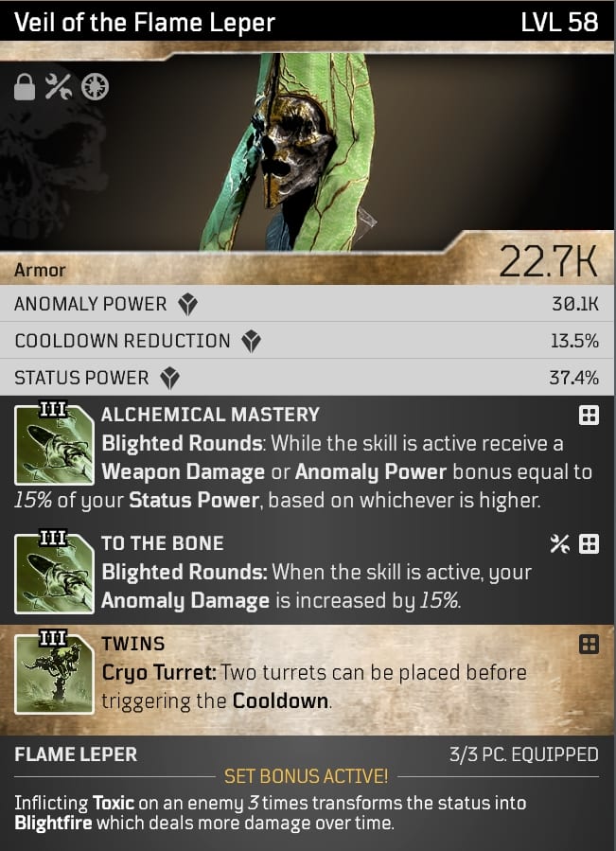Click the Status Power shard icon
Image resolution: width=616 pixels, height=851 pixels.
[170, 379]
